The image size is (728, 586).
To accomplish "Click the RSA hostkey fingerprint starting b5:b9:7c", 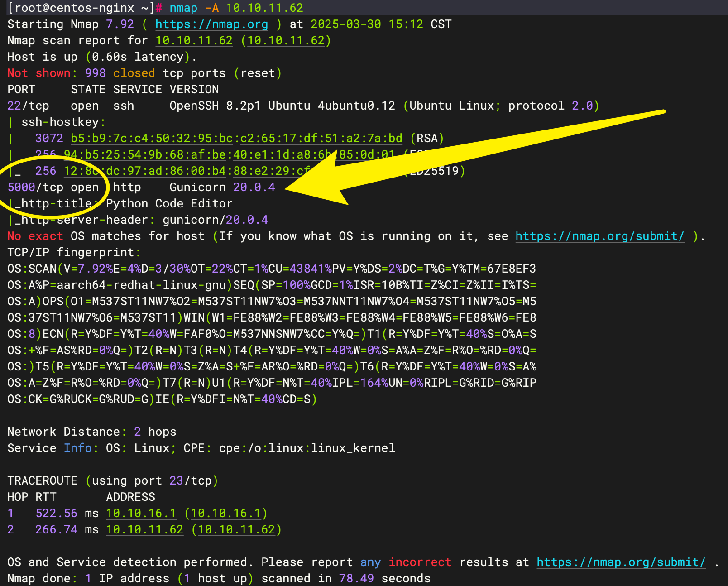I will pos(236,139).
